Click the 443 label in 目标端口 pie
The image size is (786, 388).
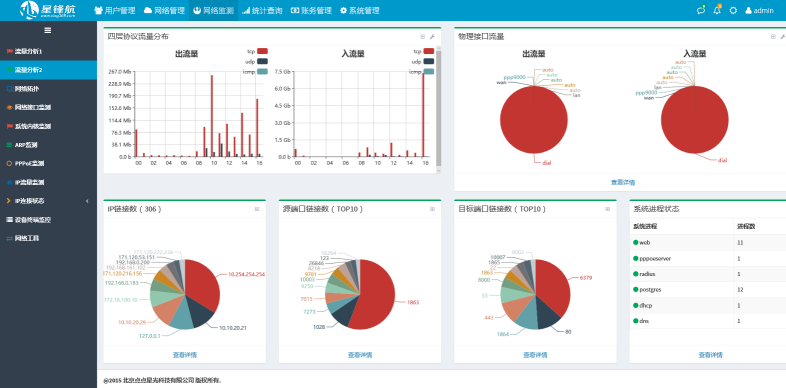[489, 318]
